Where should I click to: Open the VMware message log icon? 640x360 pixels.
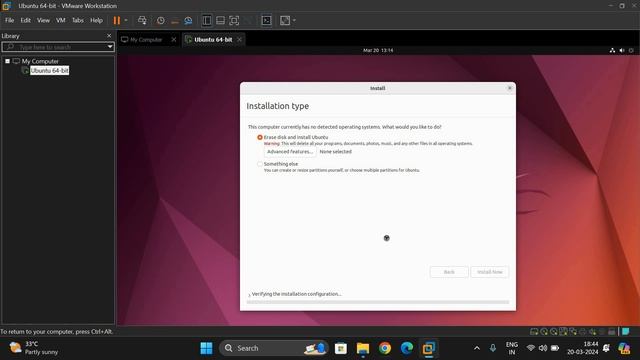(x=626, y=331)
